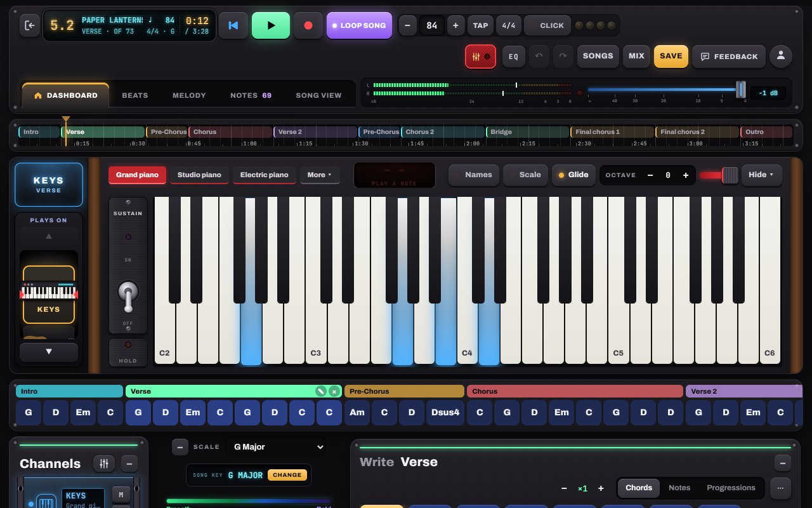This screenshot has height=508, width=812.
Task: Skip back to the song start
Action: [233, 25]
